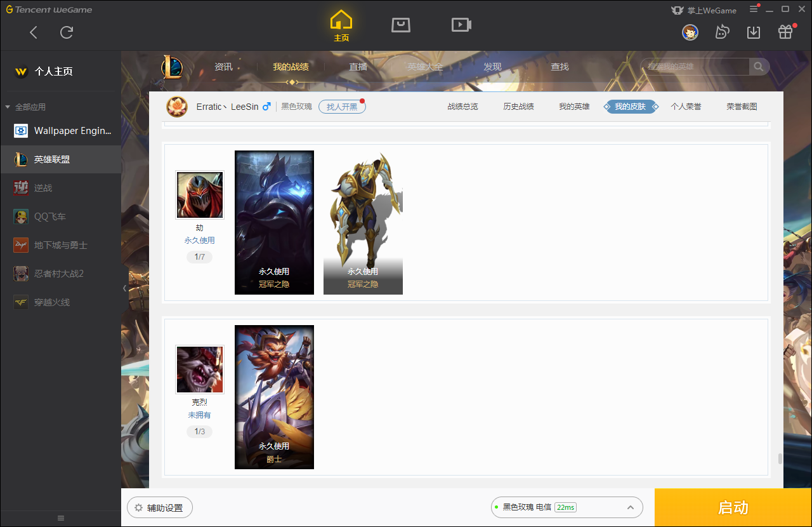
Task: Click summoner name Erratic、LeeSin
Action: click(227, 107)
